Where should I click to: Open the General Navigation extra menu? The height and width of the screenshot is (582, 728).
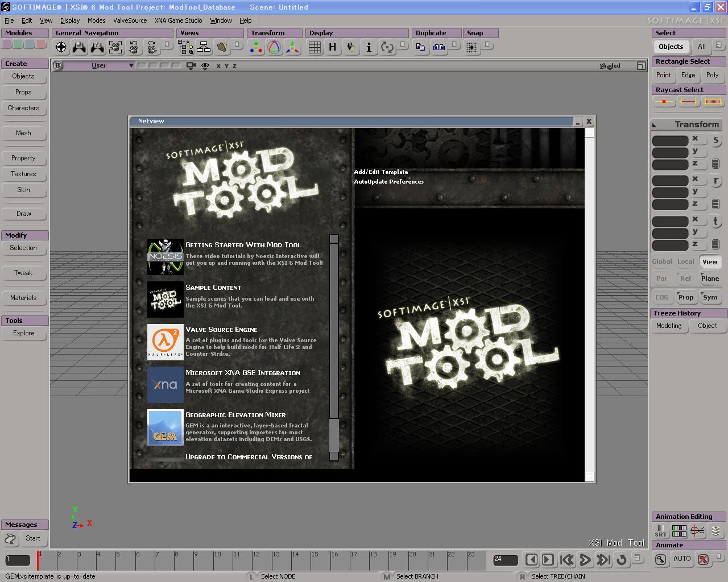coord(167,44)
